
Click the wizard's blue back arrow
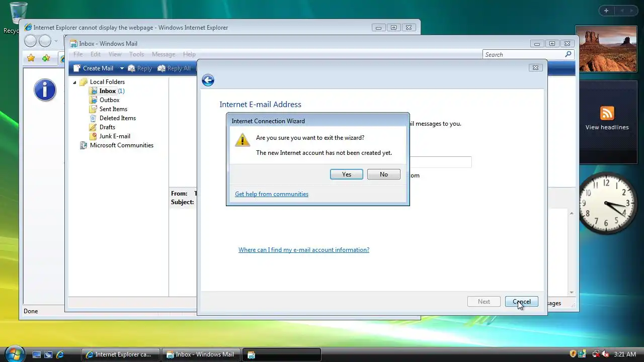(x=208, y=80)
